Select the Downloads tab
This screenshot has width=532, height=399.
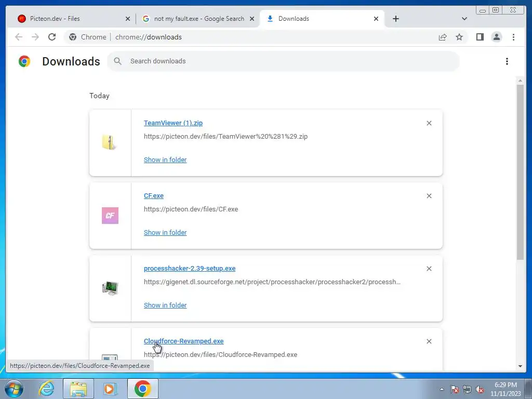click(x=322, y=19)
